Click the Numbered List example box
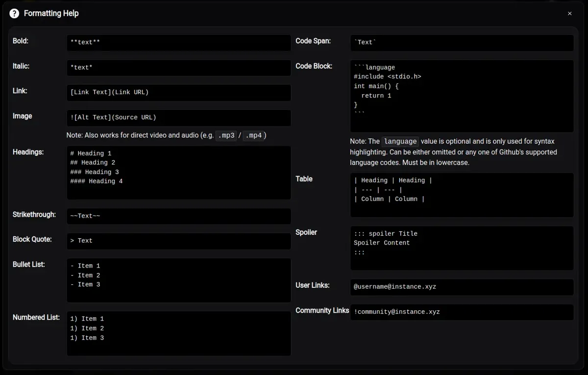The height and width of the screenshot is (375, 588). pos(179,333)
